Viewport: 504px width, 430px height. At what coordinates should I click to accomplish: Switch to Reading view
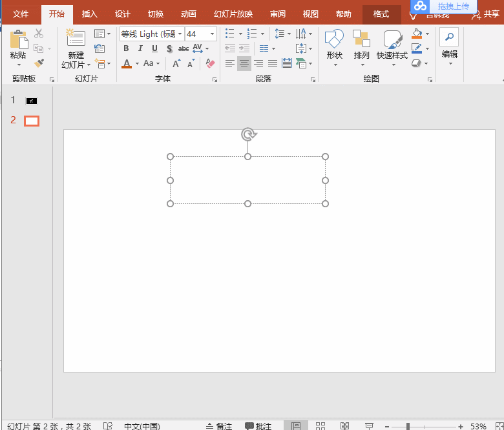click(x=344, y=426)
